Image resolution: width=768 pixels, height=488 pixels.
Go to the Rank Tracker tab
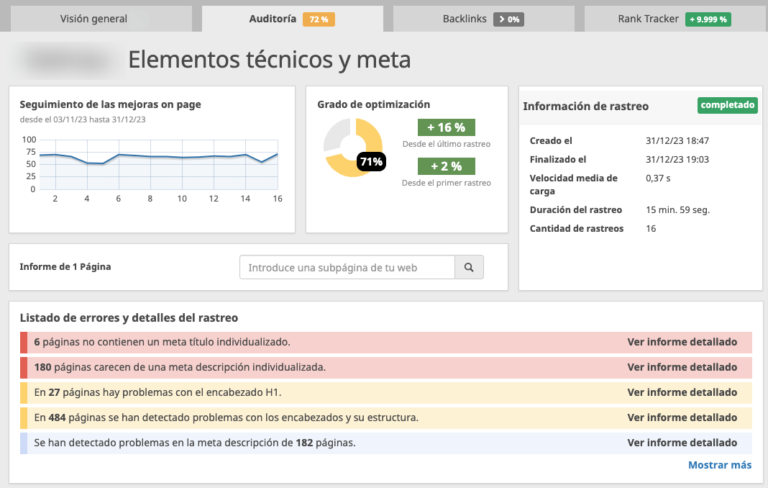pos(647,19)
